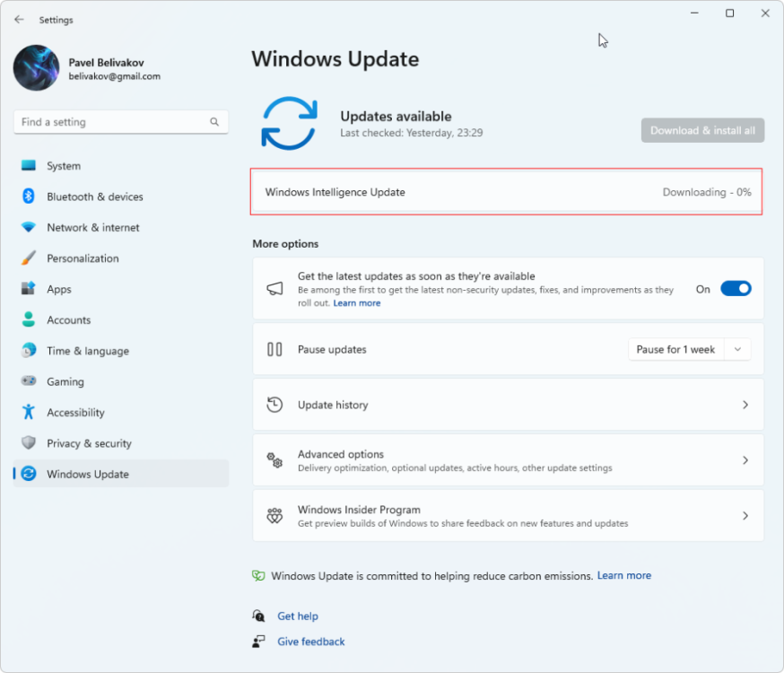Click the Advanced options gears icon
The height and width of the screenshot is (673, 784).
[x=274, y=460]
